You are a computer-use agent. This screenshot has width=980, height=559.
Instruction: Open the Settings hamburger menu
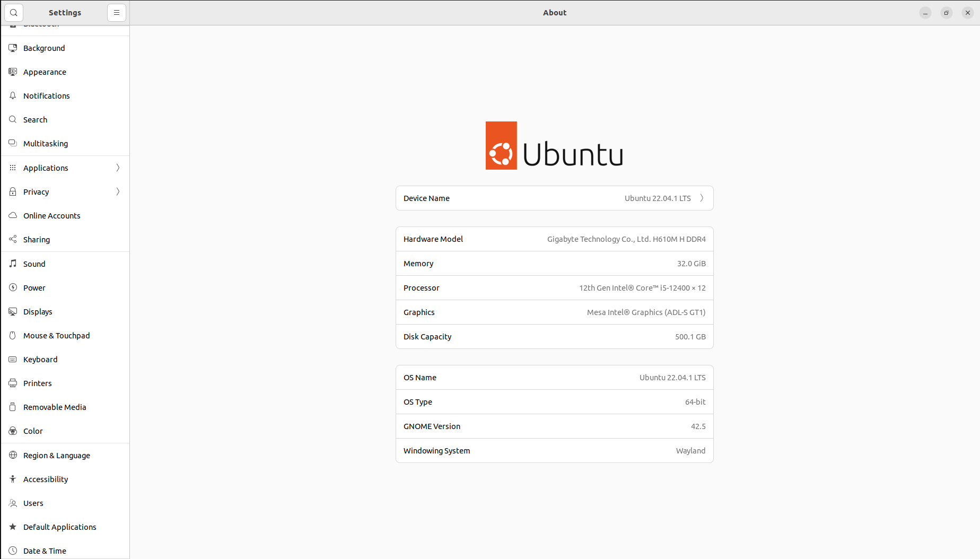point(117,13)
